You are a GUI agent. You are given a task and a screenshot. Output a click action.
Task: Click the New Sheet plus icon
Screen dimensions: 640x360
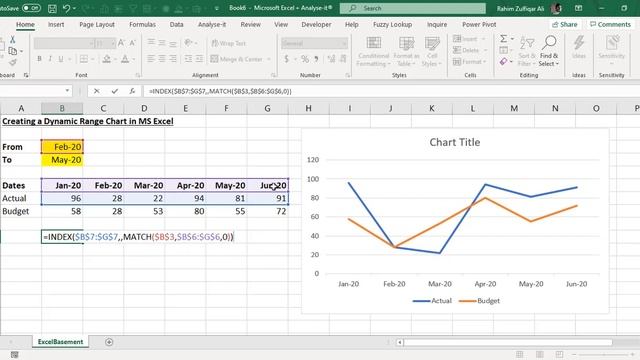[x=109, y=342]
